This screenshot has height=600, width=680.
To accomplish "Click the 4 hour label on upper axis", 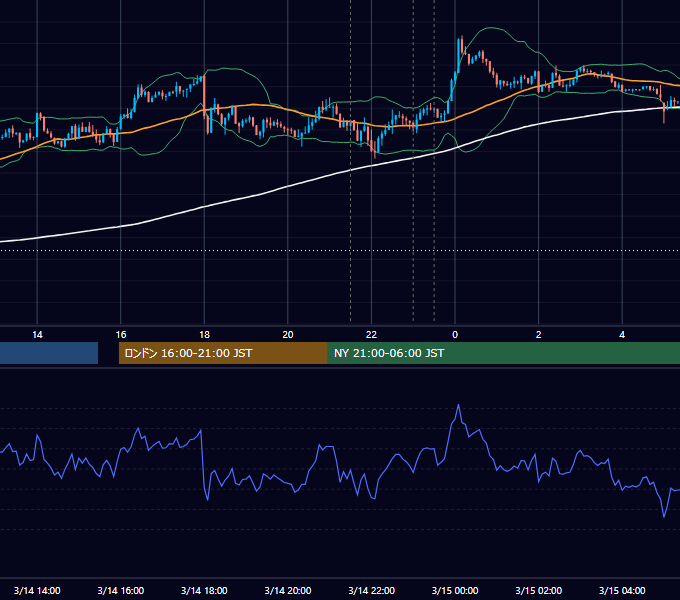I will 622,335.
